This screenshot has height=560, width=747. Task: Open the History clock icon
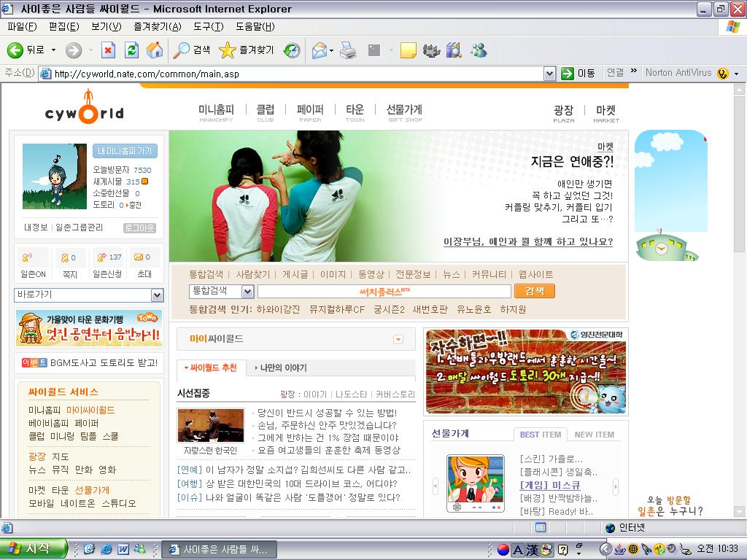pyautogui.click(x=292, y=50)
